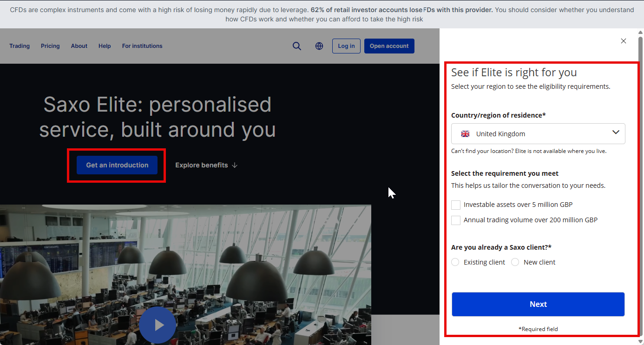This screenshot has width=644, height=345.
Task: Close the Elite eligibility panel
Action: (x=624, y=41)
